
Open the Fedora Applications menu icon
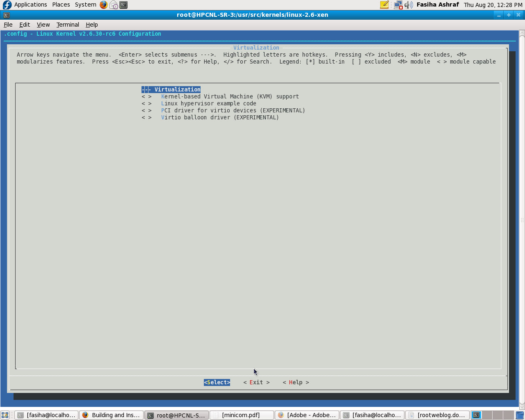click(7, 5)
